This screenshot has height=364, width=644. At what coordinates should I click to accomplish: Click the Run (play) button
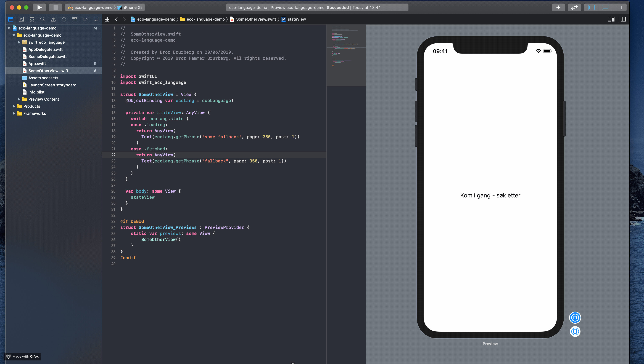pos(39,7)
